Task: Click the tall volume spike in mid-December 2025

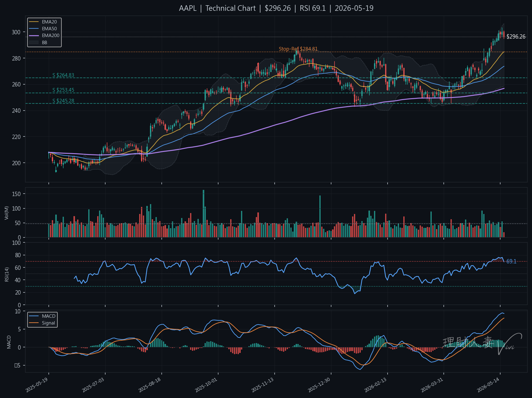Action: point(320,216)
